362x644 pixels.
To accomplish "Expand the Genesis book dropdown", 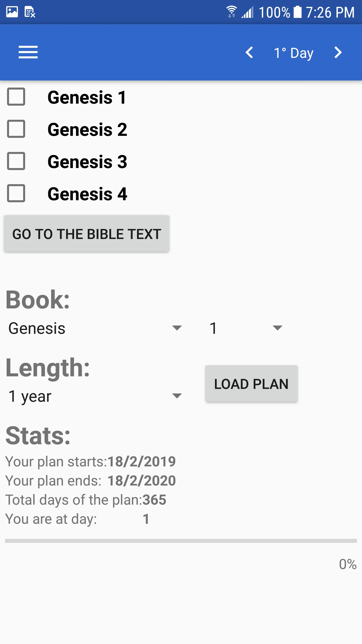I will 95,328.
